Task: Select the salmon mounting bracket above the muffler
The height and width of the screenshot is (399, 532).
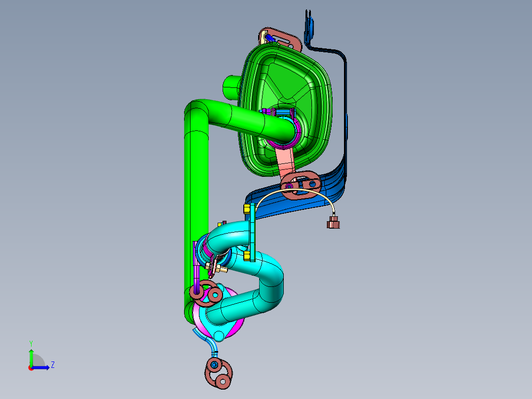Action: tap(280, 40)
